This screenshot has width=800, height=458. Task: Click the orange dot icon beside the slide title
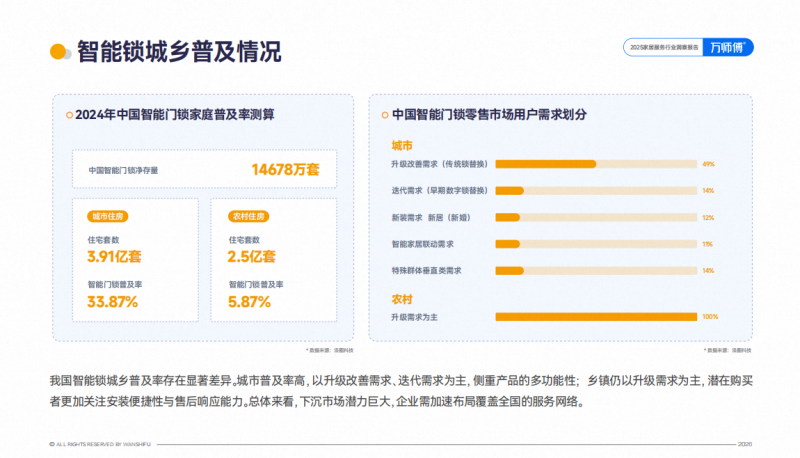click(x=58, y=52)
